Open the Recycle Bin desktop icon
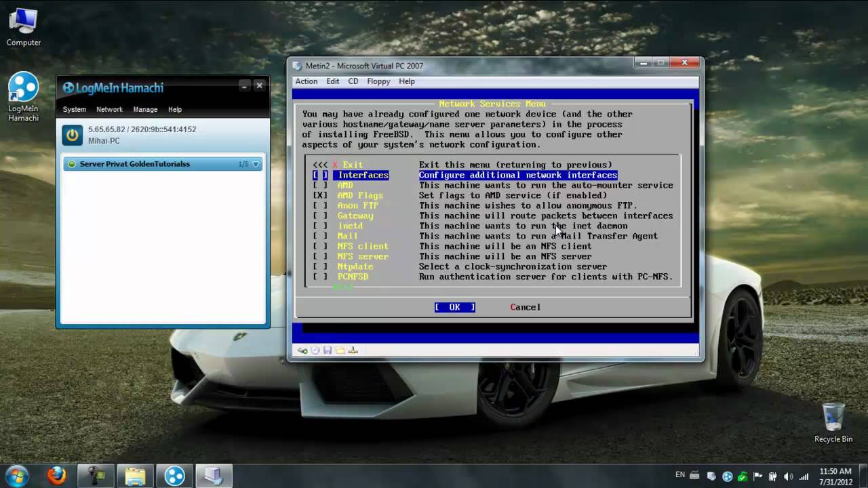Screen dimensions: 868x488 (x=833, y=423)
